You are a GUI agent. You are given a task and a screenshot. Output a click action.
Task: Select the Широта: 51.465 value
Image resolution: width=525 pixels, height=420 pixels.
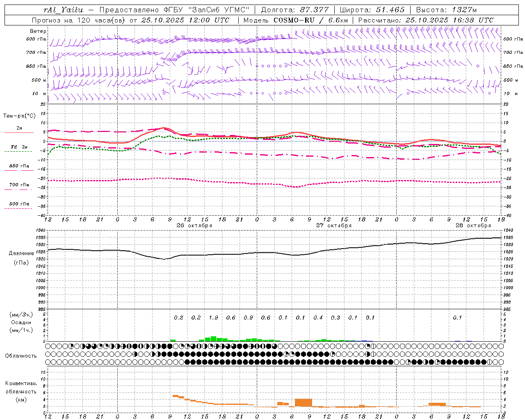tap(372, 10)
